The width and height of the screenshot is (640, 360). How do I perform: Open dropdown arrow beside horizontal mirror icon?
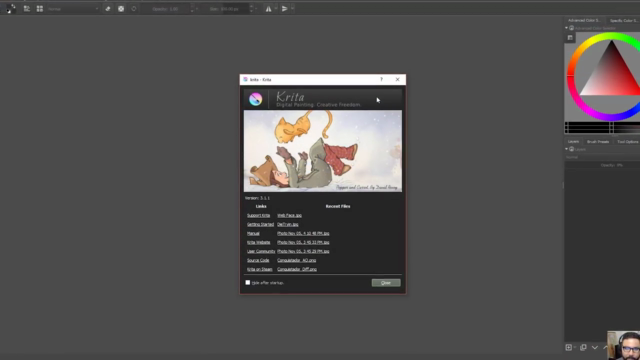(276, 9)
